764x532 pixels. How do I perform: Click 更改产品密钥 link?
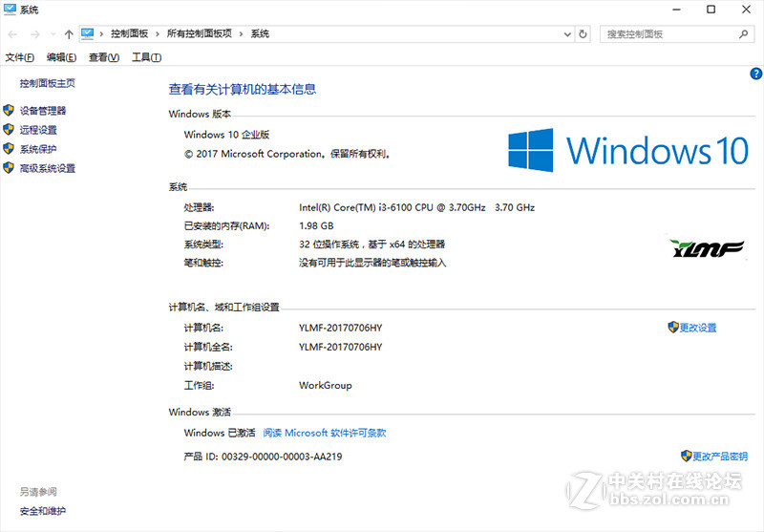pos(720,457)
